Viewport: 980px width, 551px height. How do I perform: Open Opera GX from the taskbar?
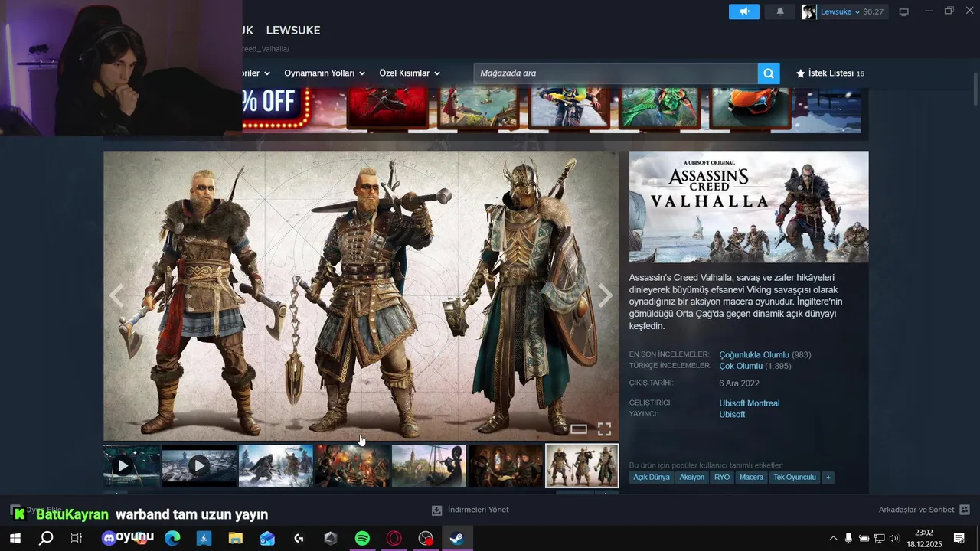pyautogui.click(x=394, y=539)
